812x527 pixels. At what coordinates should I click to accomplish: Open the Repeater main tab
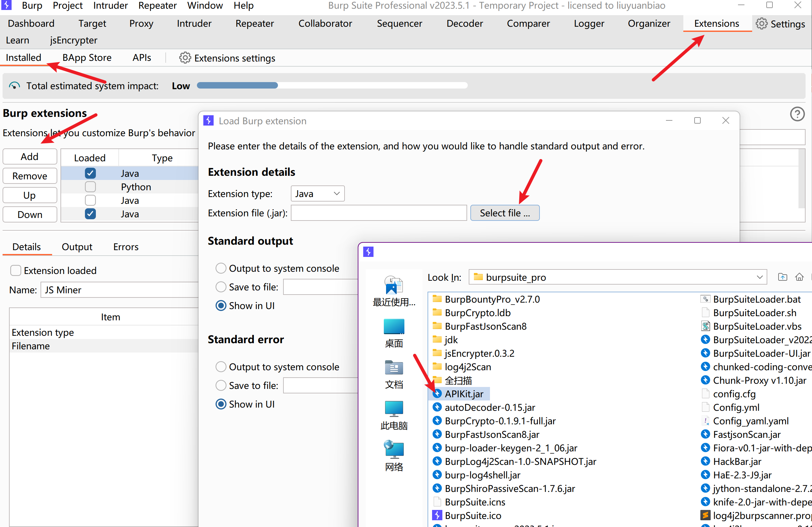254,24
